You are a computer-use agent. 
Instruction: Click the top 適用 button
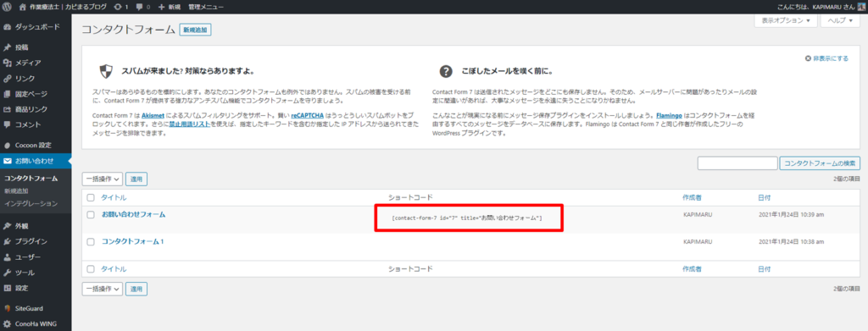tap(136, 179)
